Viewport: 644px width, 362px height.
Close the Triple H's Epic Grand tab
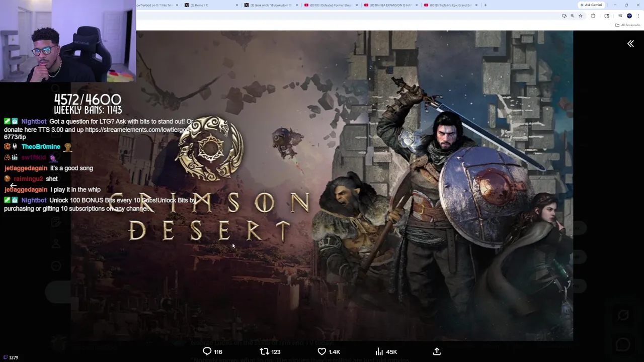click(476, 5)
